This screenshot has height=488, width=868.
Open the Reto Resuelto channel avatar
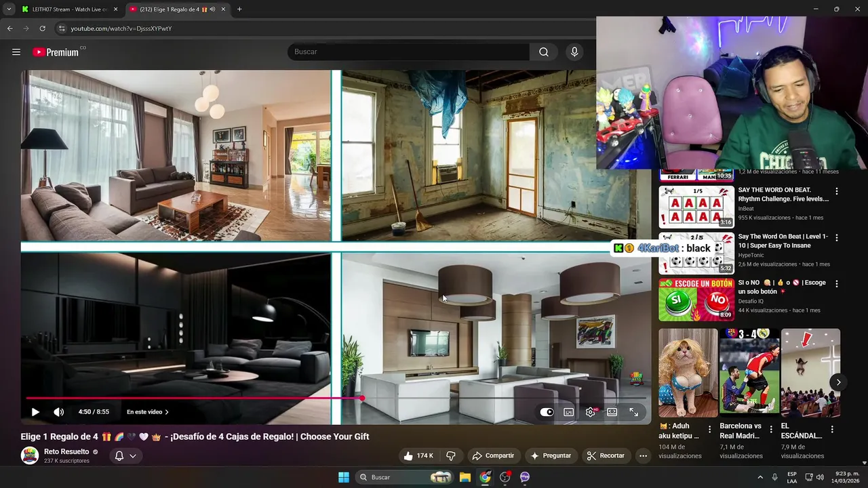pyautogui.click(x=30, y=455)
